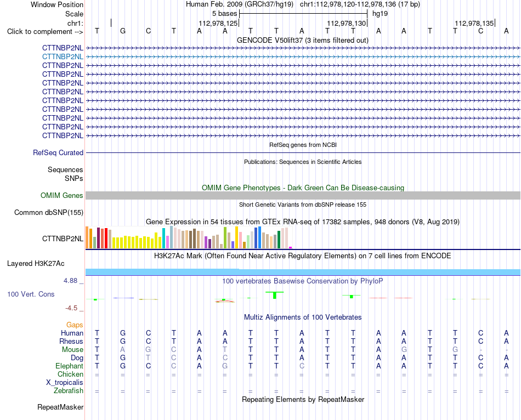Click the G base in the reference sequence row
This screenshot has height=420, width=521.
123,31
